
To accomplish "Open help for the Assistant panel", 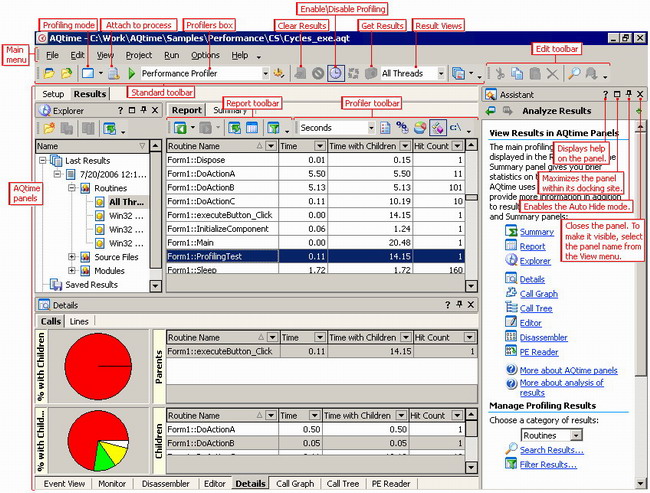I will (x=606, y=94).
